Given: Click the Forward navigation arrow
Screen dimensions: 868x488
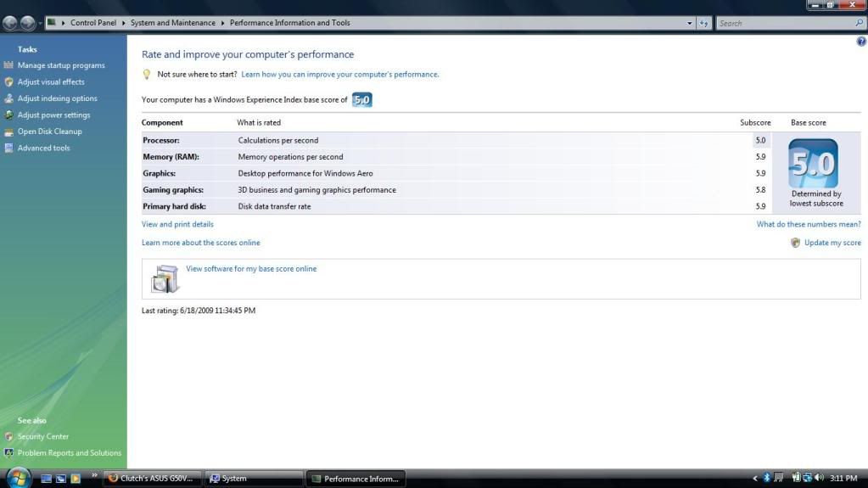Looking at the screenshot, I should pyautogui.click(x=28, y=23).
